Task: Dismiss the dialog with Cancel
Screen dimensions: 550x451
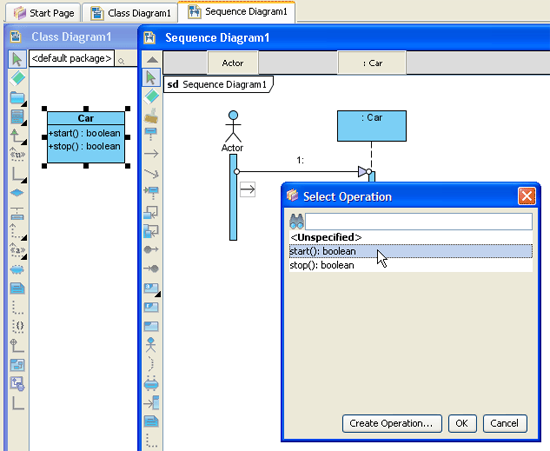Action: point(504,423)
